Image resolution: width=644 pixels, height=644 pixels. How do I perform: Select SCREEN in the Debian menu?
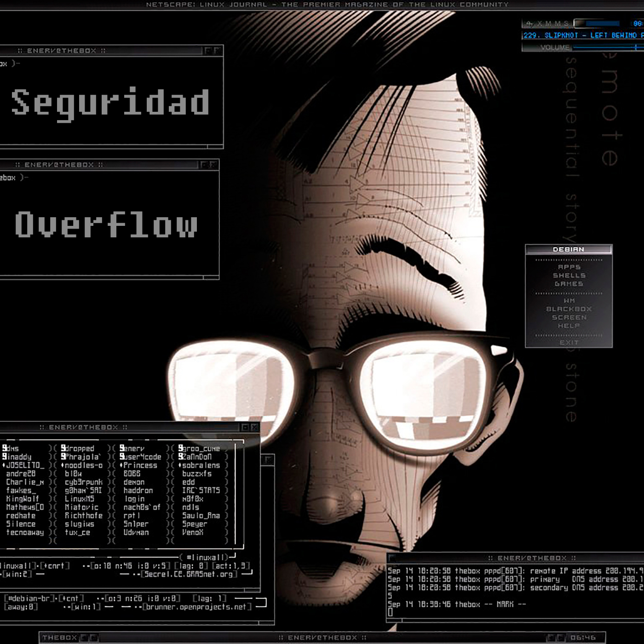point(569,317)
